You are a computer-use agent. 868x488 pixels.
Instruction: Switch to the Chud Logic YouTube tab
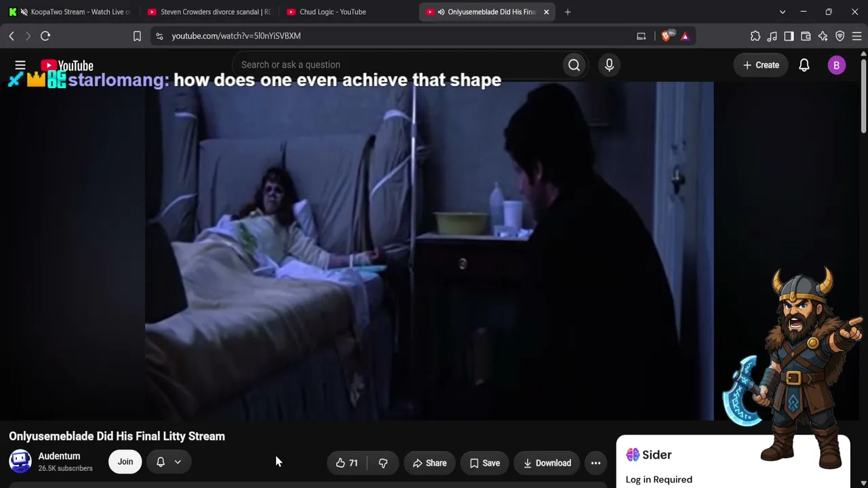pos(345,12)
